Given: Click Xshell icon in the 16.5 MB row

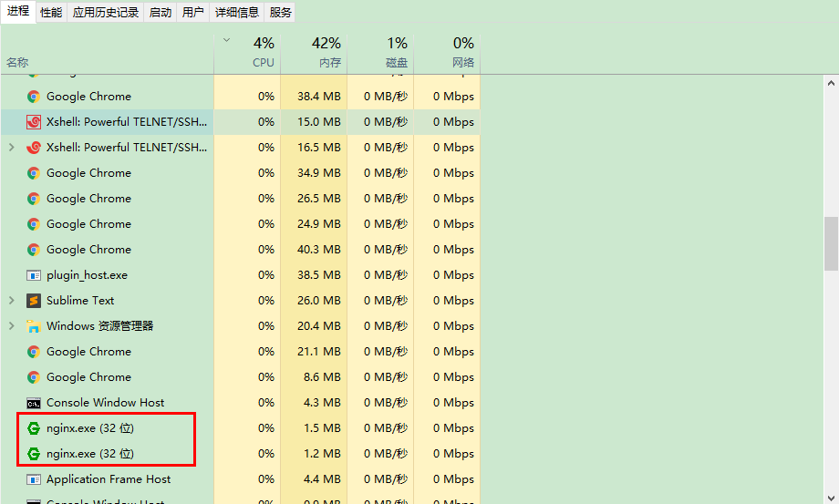Looking at the screenshot, I should pos(34,148).
